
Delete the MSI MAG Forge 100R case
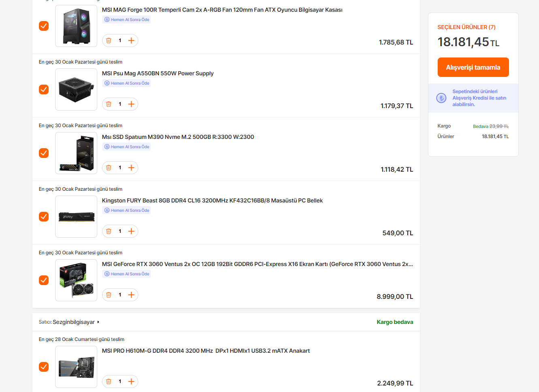point(109,40)
